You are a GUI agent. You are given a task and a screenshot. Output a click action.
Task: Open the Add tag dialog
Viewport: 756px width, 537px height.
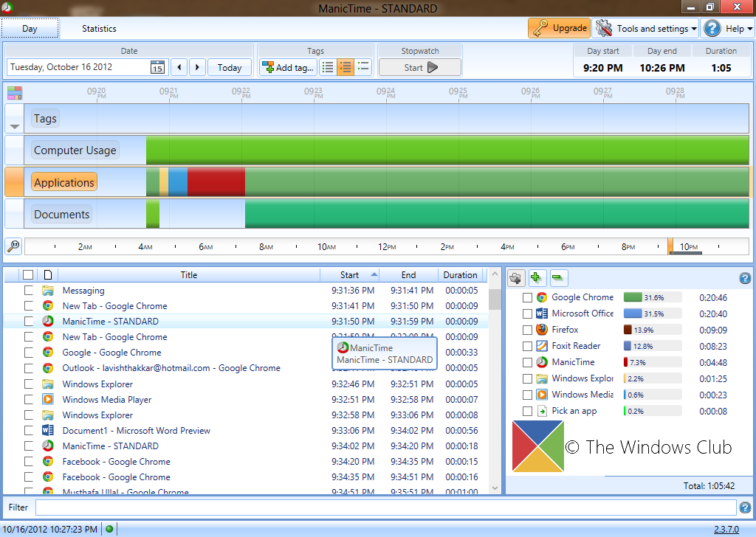[x=287, y=67]
